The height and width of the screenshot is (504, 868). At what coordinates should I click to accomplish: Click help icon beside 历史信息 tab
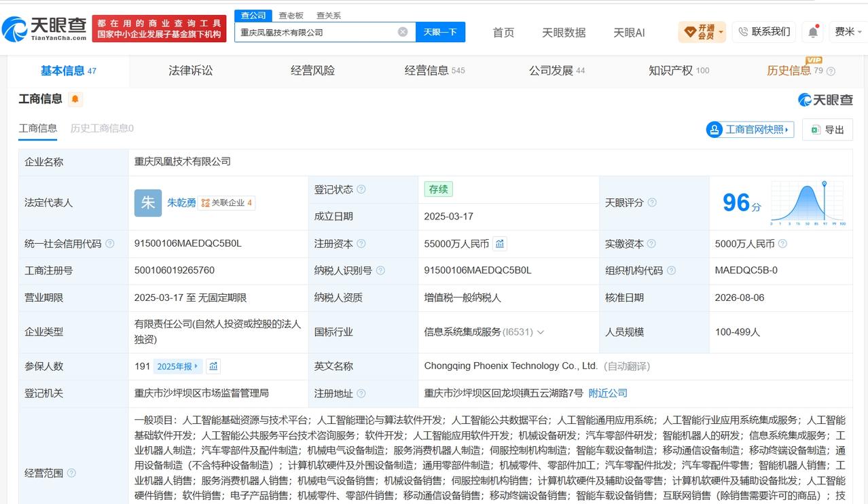point(831,71)
